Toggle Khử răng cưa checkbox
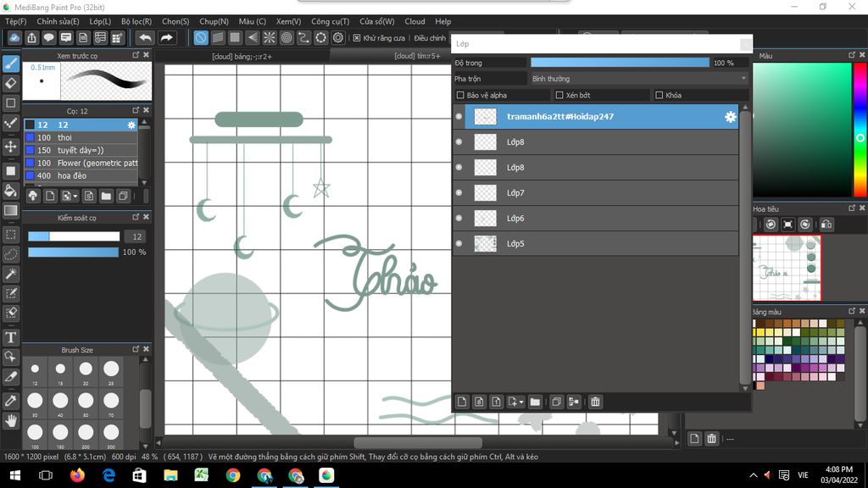This screenshot has height=488, width=868. [357, 38]
